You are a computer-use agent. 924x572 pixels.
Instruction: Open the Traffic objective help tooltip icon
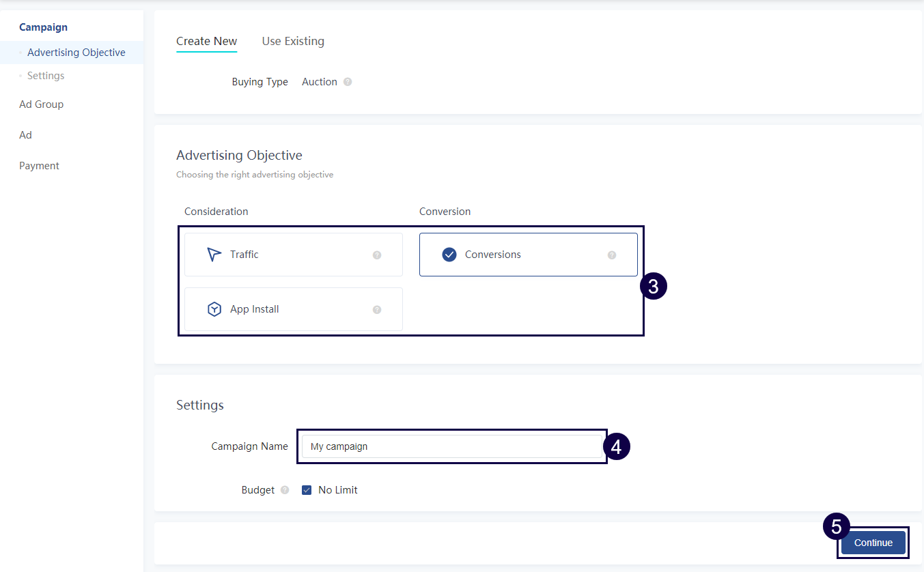(x=377, y=255)
